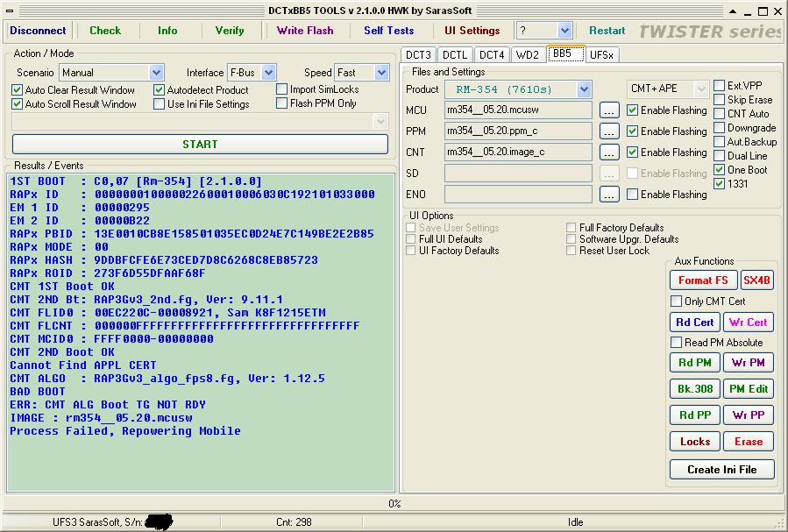Viewport: 788px width, 532px height.
Task: Click the Wr PP button
Action: [x=749, y=415]
